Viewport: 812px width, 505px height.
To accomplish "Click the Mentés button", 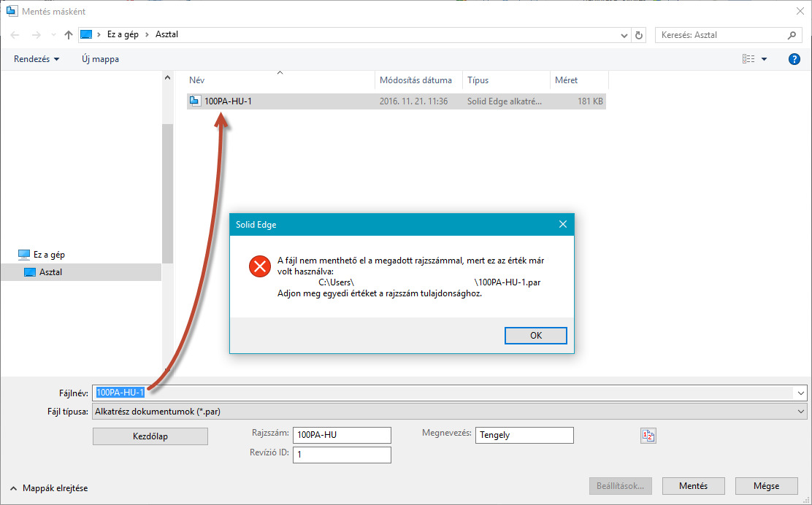I will coord(694,486).
